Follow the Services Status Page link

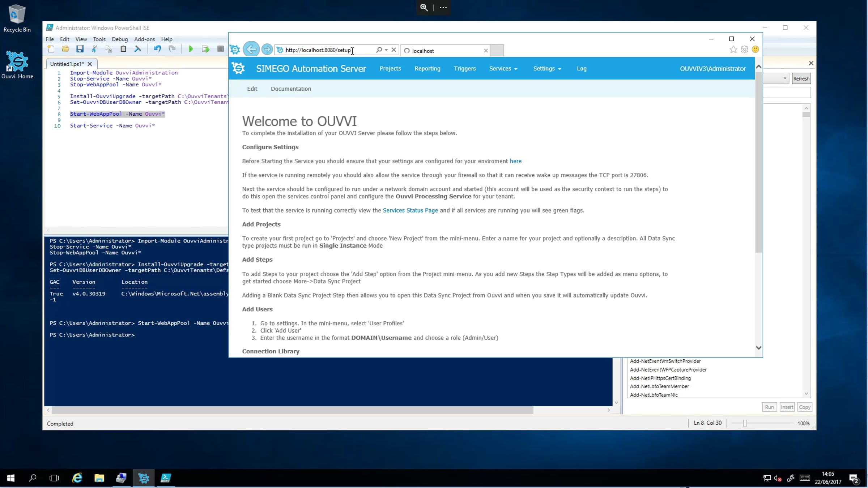pos(410,210)
